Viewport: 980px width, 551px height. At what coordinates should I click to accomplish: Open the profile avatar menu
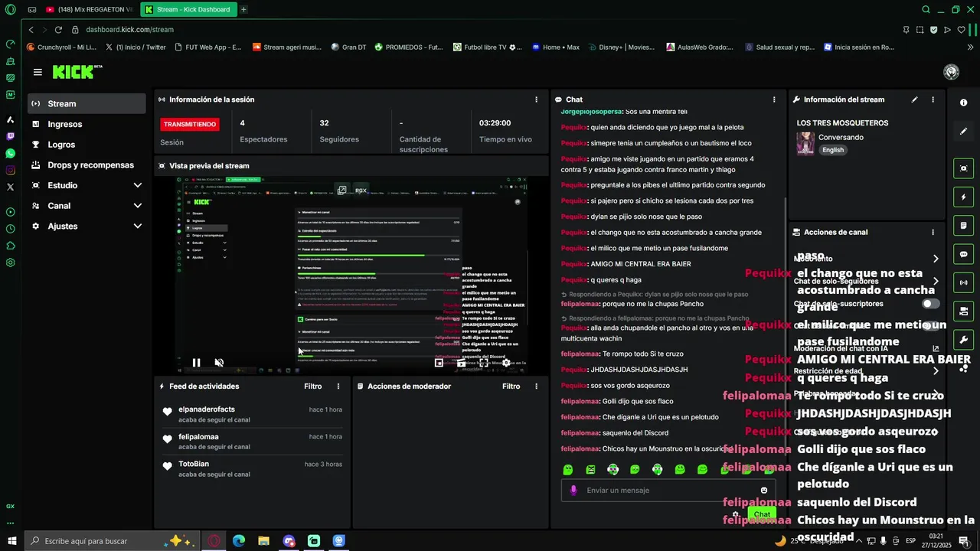coord(952,72)
